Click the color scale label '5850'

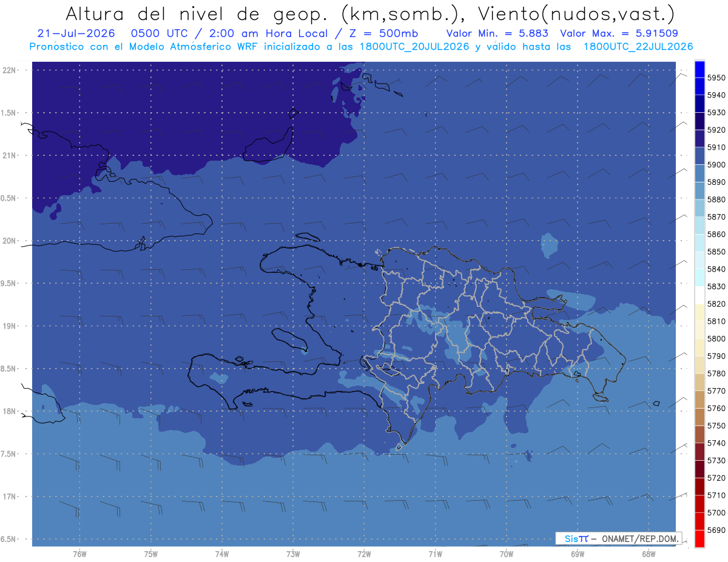(716, 252)
